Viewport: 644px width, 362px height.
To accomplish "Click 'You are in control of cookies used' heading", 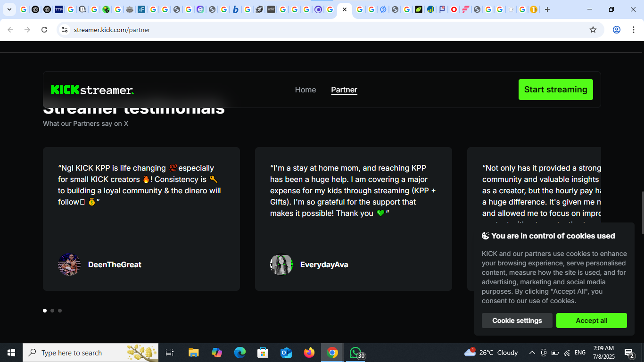I will point(548,236).
